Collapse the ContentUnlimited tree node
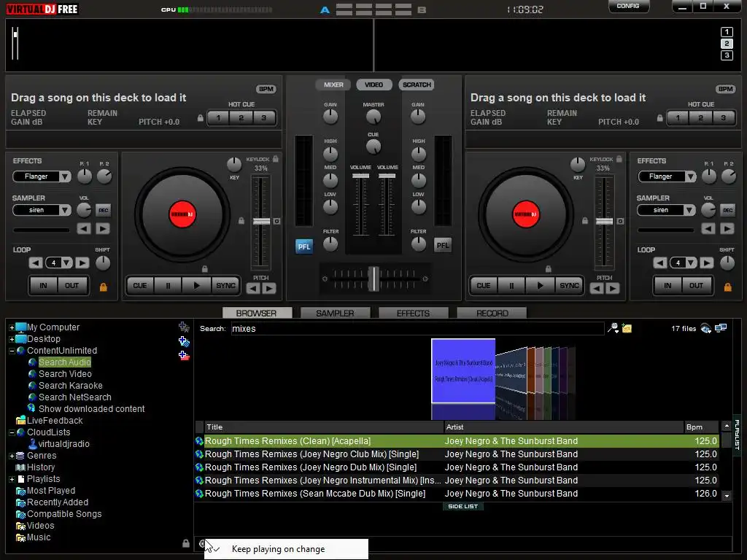 click(12, 351)
